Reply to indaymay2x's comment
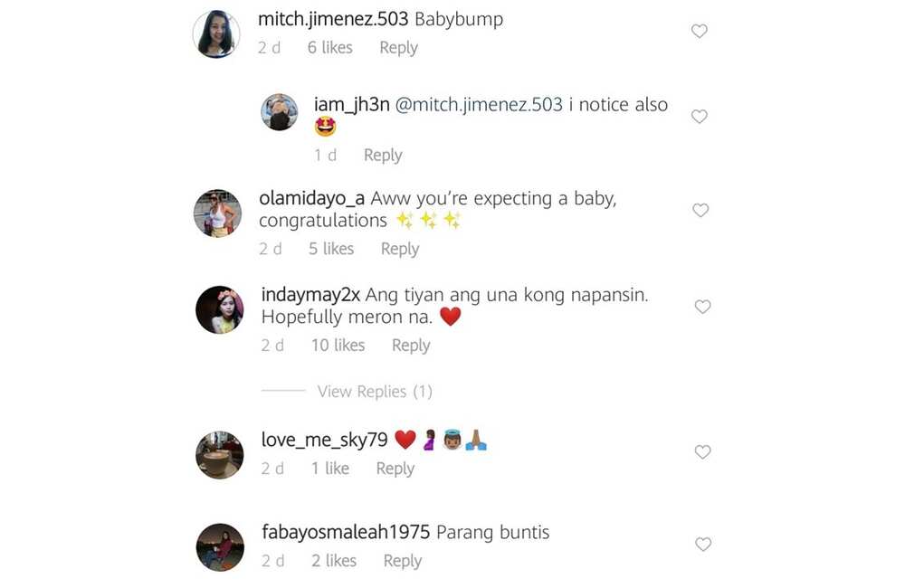 coord(410,346)
